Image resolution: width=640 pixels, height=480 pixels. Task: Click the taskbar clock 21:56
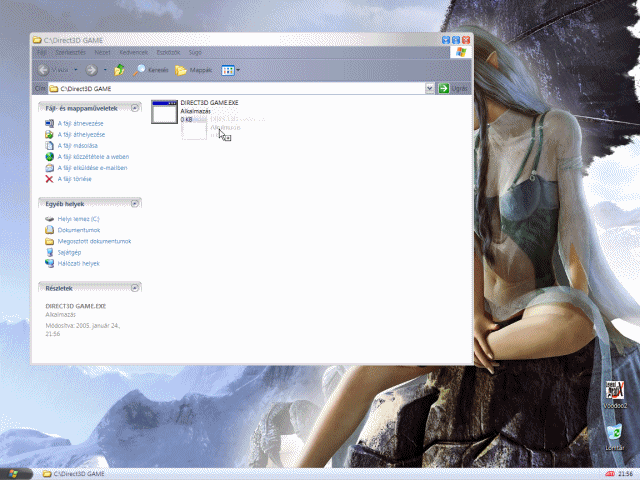(x=625, y=474)
